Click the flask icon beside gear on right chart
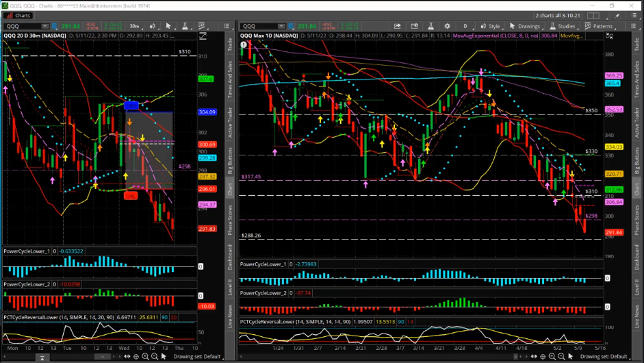This screenshot has height=363, width=644. point(431,26)
